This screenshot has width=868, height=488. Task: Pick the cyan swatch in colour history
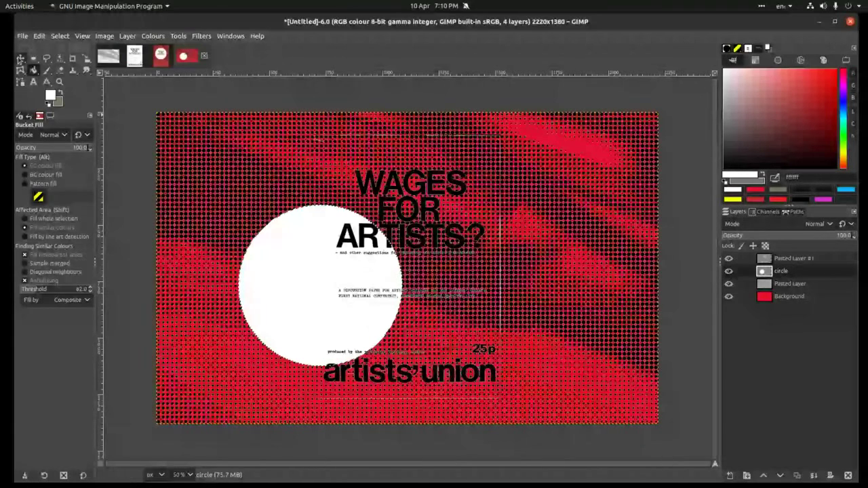[846, 189]
